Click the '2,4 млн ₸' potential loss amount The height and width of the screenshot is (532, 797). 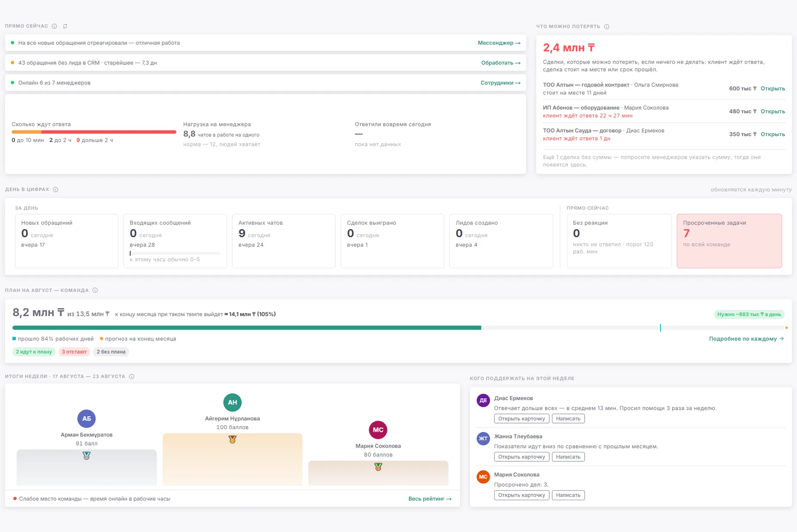[569, 48]
